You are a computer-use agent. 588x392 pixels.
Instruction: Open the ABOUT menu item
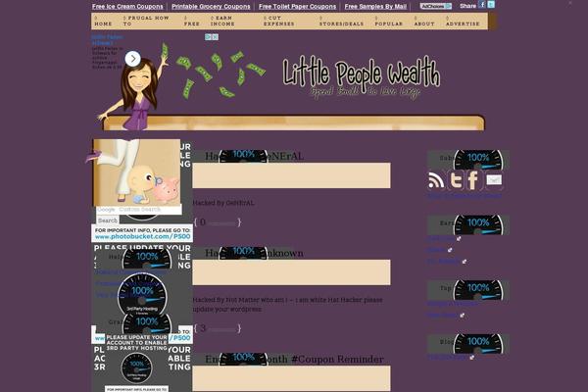[x=424, y=21]
